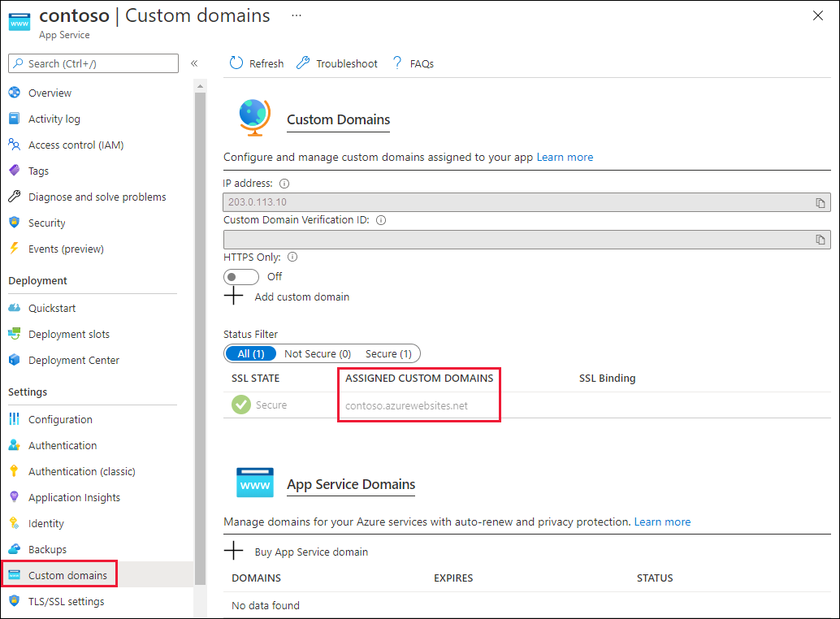Screen dimensions: 840x619
Task: Toggle the HTTPS Only switch
Action: 241,277
